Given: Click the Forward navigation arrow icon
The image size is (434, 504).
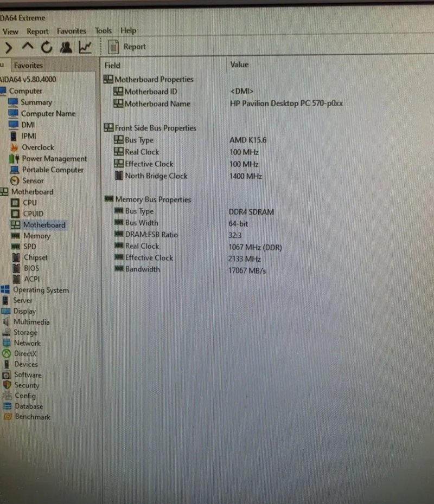Looking at the screenshot, I should tap(8, 48).
